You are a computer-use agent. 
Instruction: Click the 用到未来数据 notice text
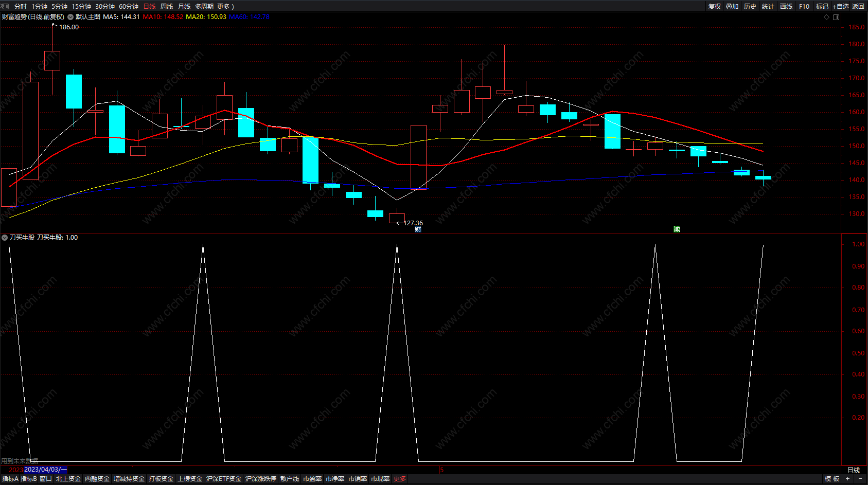pos(20,461)
